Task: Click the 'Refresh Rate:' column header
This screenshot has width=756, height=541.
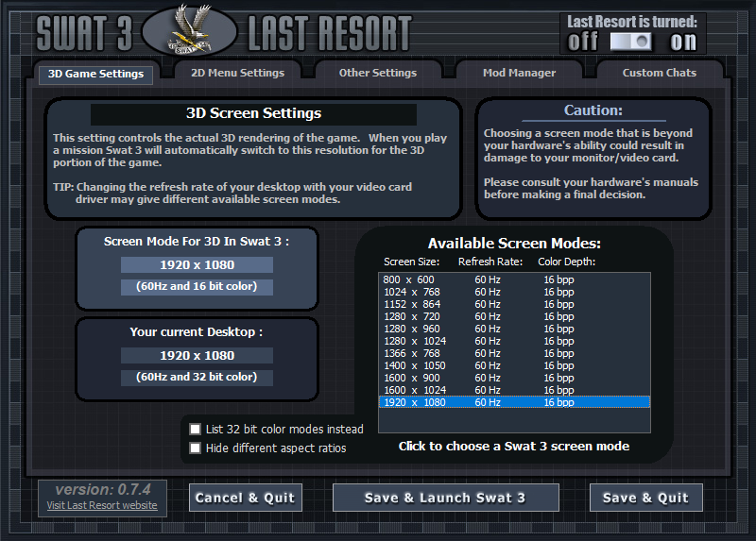Action: [x=490, y=262]
